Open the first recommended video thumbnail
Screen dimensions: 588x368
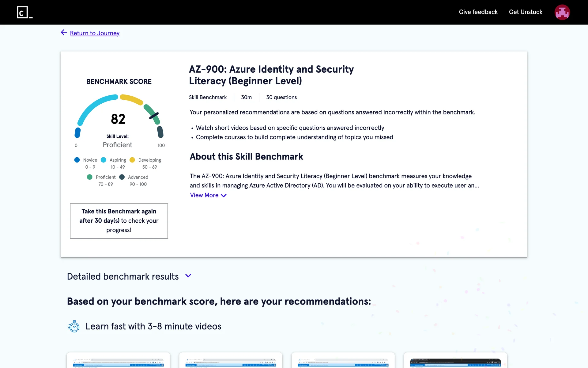(x=118, y=362)
